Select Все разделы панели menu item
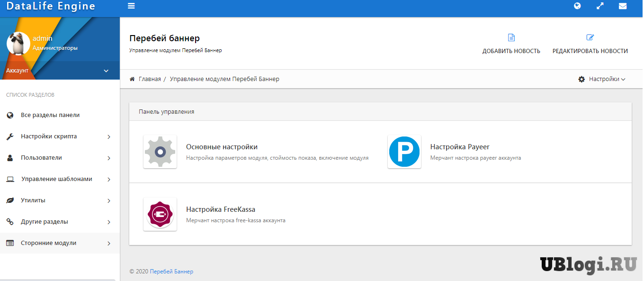The image size is (644, 281). [x=50, y=115]
